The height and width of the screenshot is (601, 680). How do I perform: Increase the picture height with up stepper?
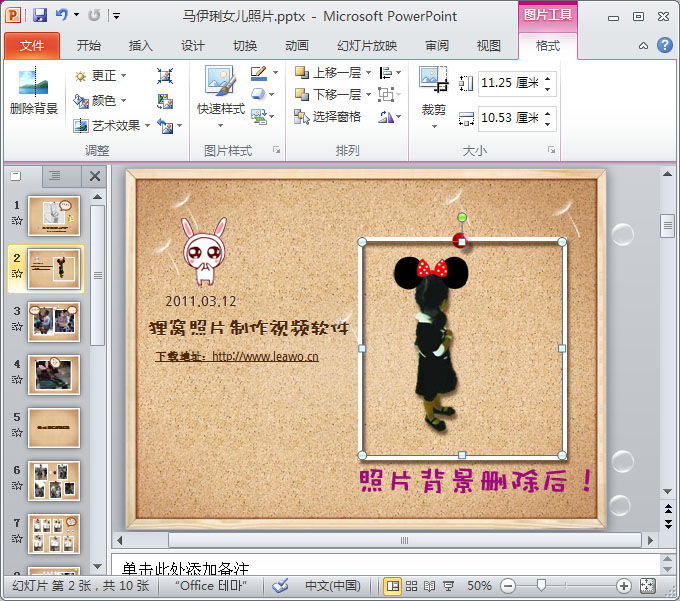pyautogui.click(x=548, y=78)
